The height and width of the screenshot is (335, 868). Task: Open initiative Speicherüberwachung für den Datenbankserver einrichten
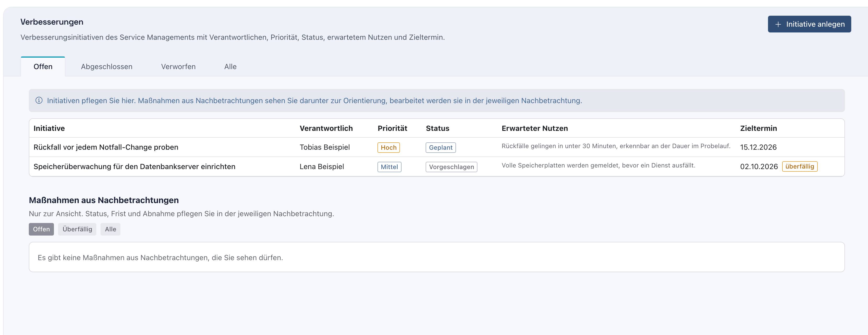(x=135, y=166)
